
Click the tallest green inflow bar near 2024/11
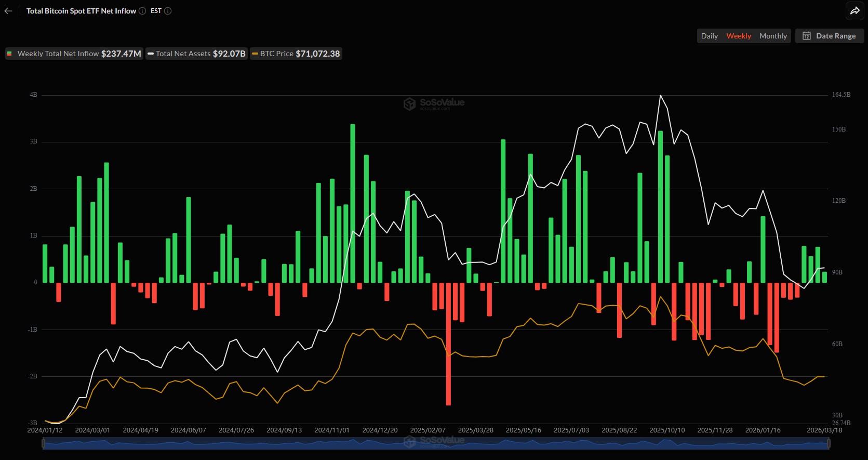tap(353, 203)
